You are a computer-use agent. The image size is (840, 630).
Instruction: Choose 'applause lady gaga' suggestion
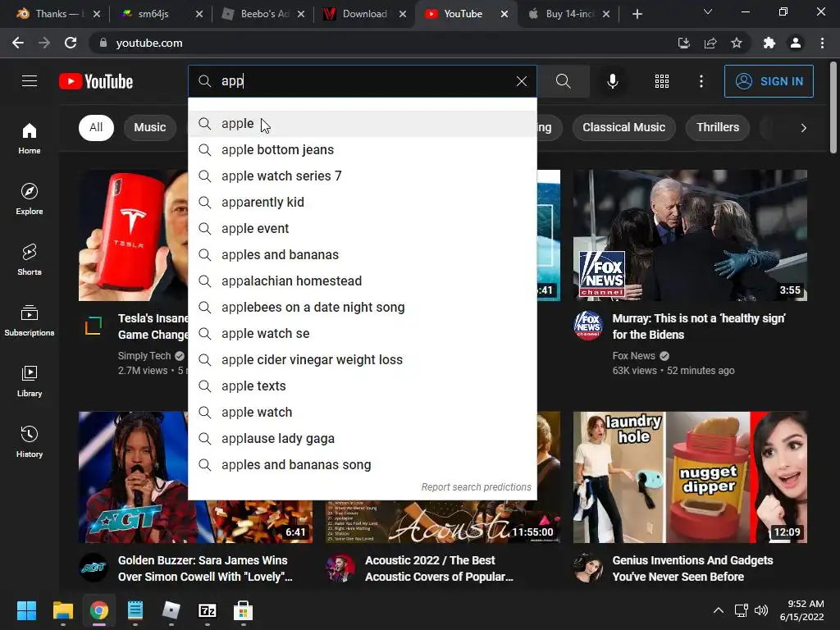click(363, 439)
